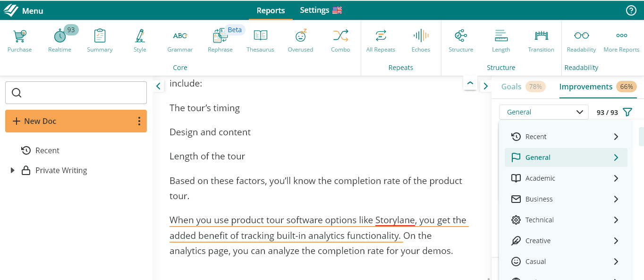The width and height of the screenshot is (644, 280).
Task: Expand the Private Writing folder
Action: tap(13, 170)
